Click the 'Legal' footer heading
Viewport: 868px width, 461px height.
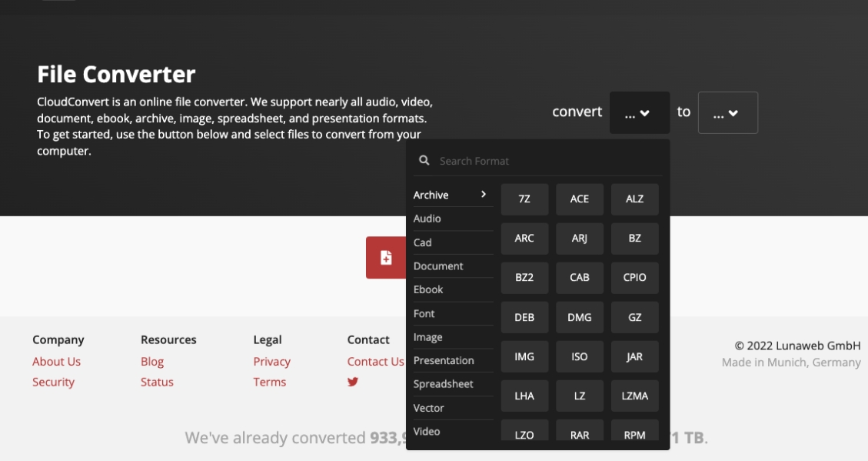point(268,339)
